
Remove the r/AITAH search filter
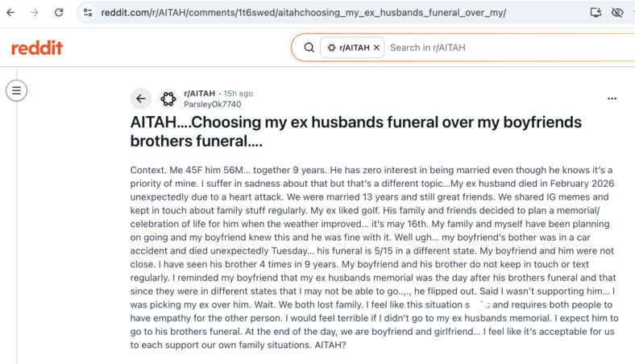[376, 48]
